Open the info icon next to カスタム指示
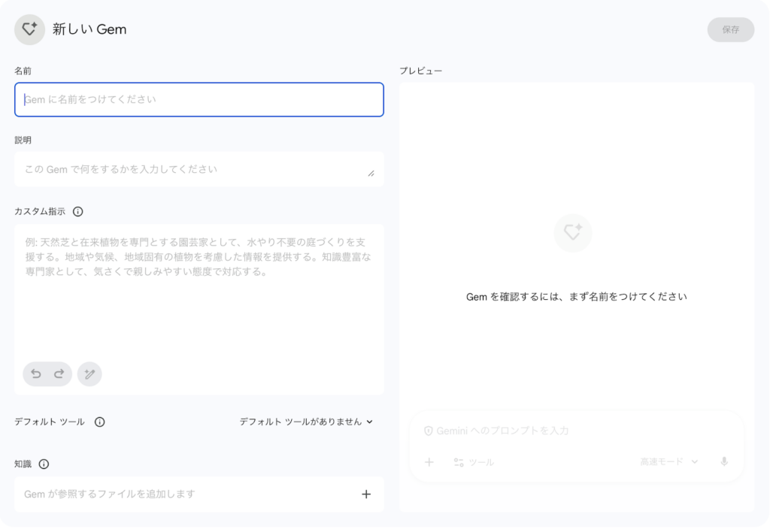 [x=78, y=212]
